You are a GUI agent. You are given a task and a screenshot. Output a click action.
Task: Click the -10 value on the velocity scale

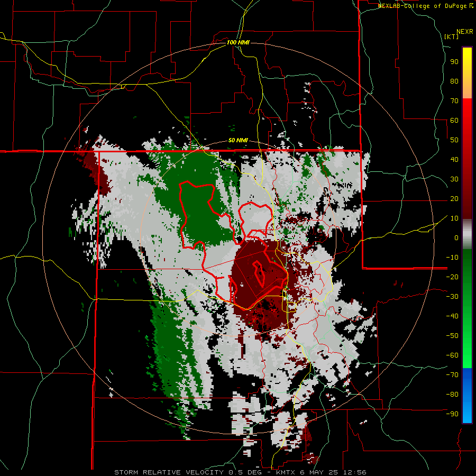(452, 258)
